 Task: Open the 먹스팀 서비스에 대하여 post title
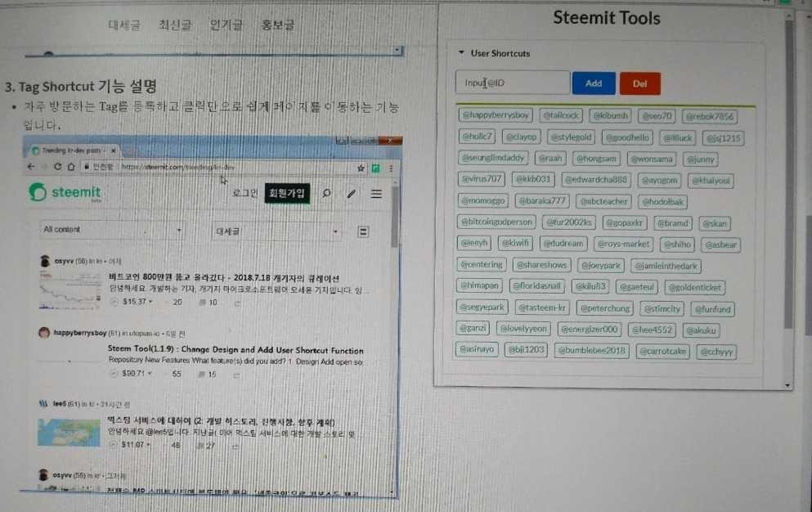pyautogui.click(x=221, y=421)
